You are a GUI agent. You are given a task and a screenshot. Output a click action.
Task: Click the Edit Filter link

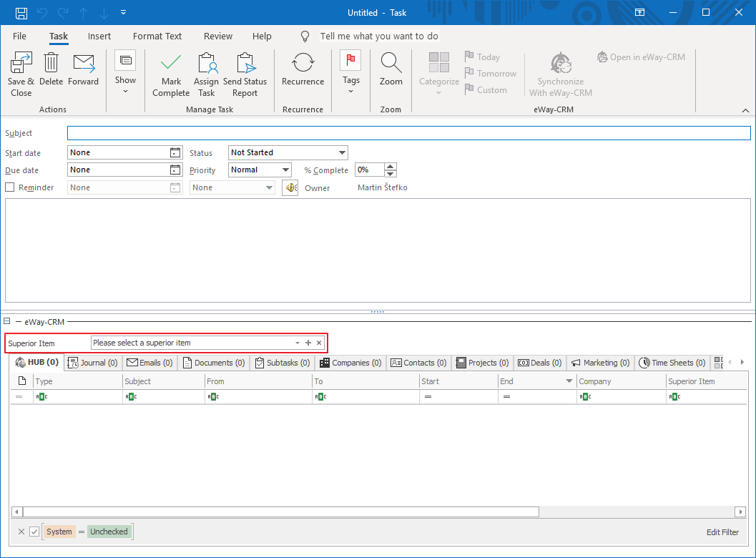tap(722, 532)
